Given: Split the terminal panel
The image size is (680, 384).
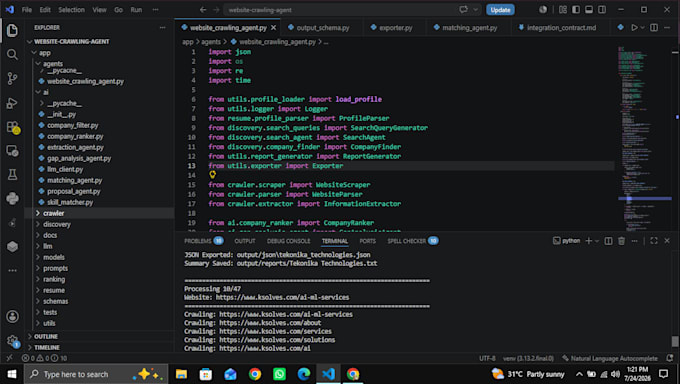Looking at the screenshot, I should tap(608, 241).
